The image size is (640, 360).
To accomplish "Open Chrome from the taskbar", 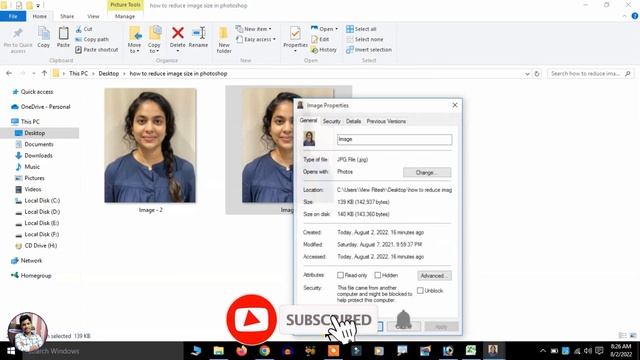I will click(264, 351).
